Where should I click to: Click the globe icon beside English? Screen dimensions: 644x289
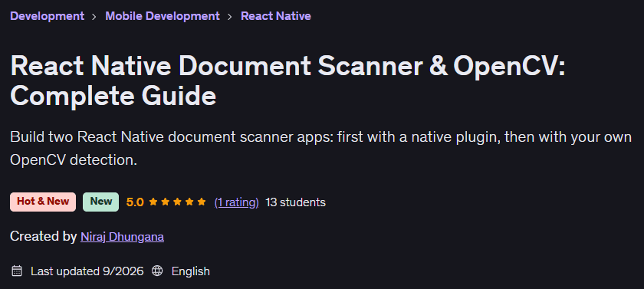tap(157, 271)
